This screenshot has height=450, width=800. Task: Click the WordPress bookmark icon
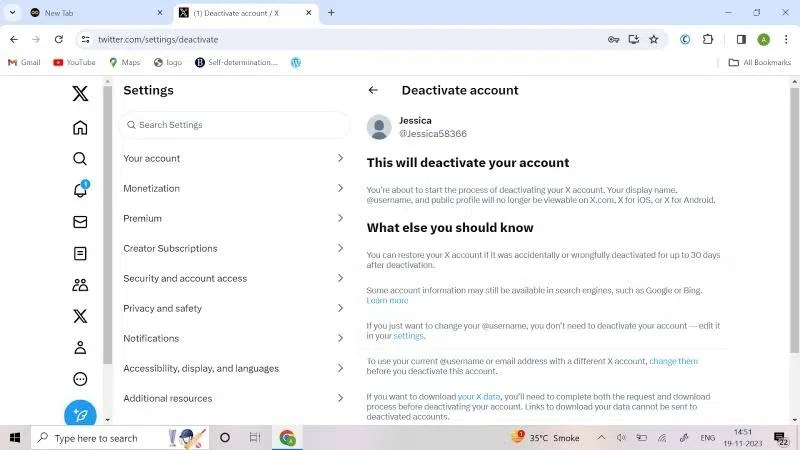tap(296, 62)
